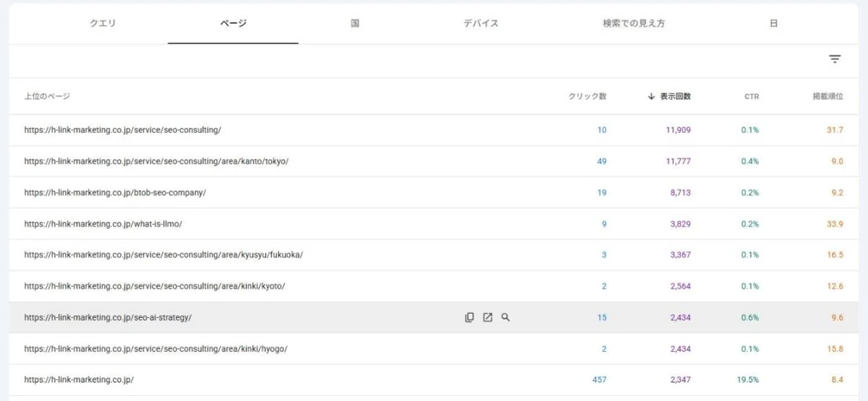This screenshot has height=401, width=868.
Task: Open seo-ai-strategy page in new tab
Action: [x=488, y=317]
